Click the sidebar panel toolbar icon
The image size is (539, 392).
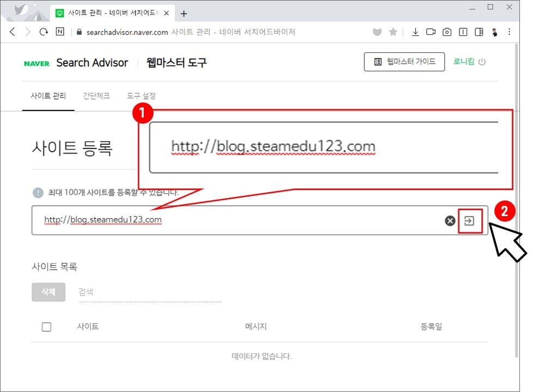pyautogui.click(x=463, y=32)
